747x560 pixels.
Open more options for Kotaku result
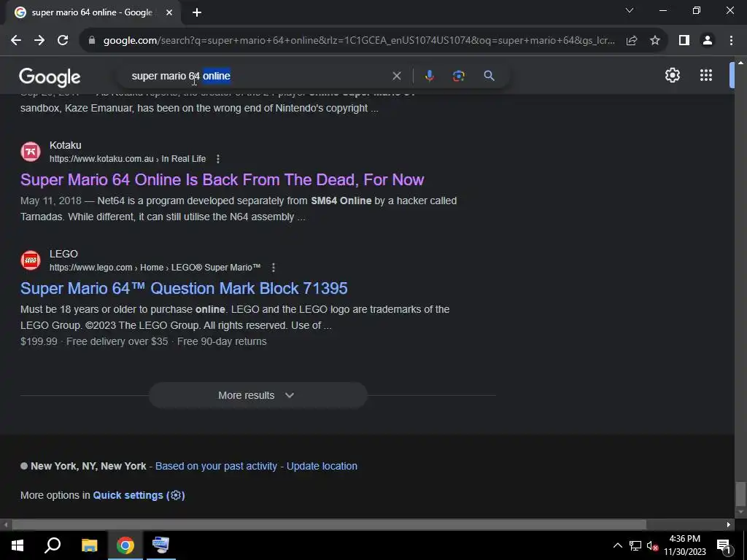pyautogui.click(x=218, y=159)
